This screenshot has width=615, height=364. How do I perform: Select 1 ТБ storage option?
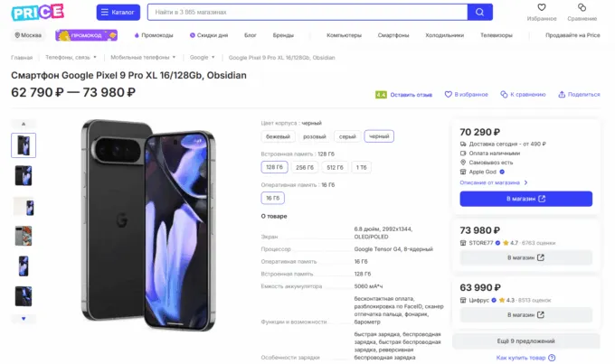(362, 167)
